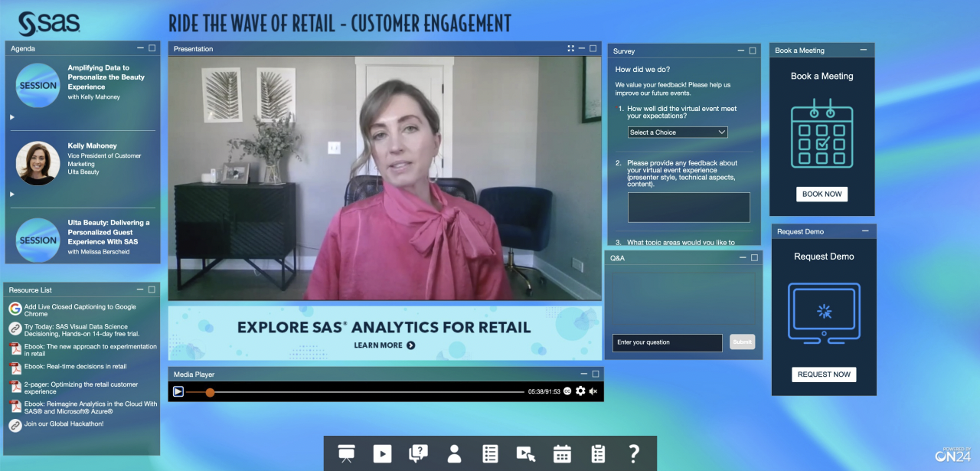Viewport: 980px width, 471px height.
Task: Toggle closed captions in media player
Action: tap(567, 391)
